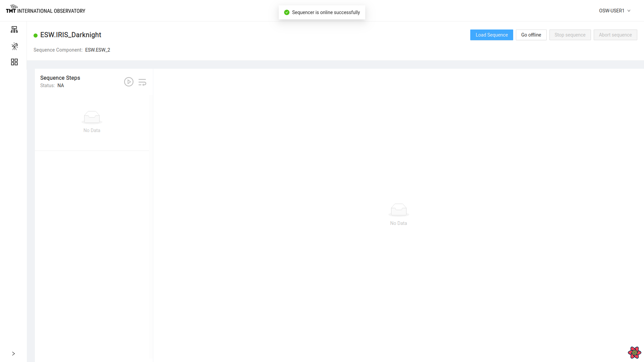Click the green online status dot

pos(36,36)
